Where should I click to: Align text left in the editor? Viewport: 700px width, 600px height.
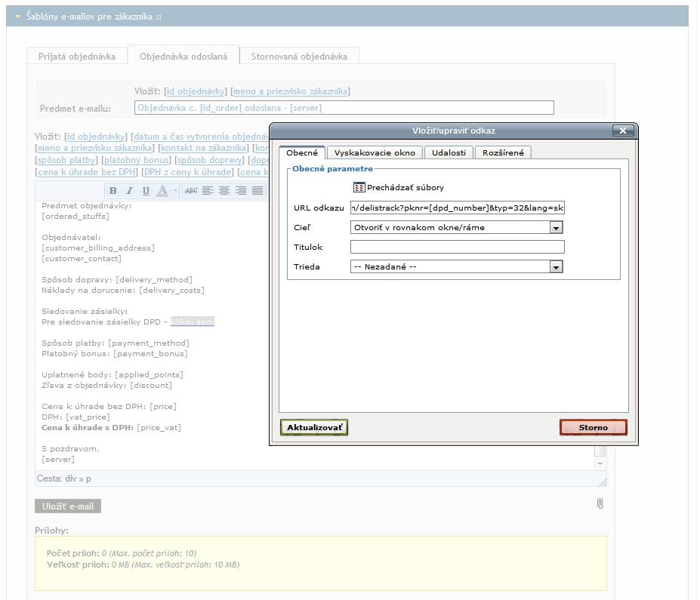(208, 191)
